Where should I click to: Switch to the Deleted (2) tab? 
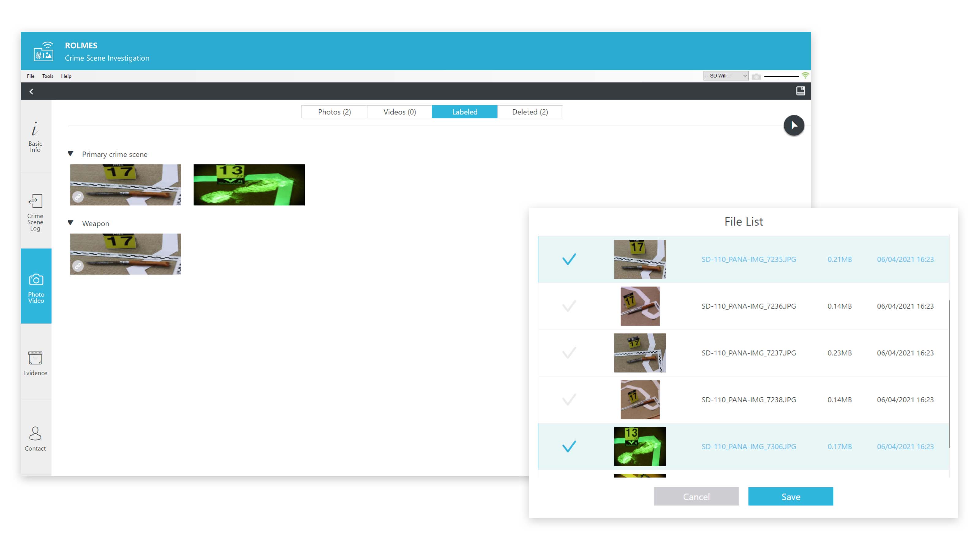530,112
